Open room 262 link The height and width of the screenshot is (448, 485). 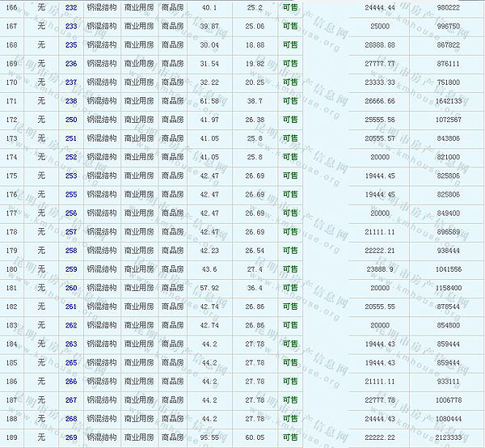(71, 325)
